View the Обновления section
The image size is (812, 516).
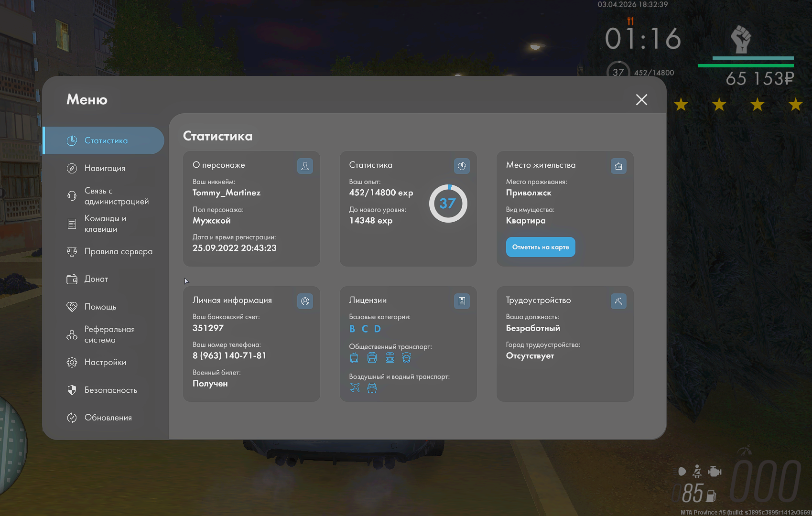pos(108,418)
